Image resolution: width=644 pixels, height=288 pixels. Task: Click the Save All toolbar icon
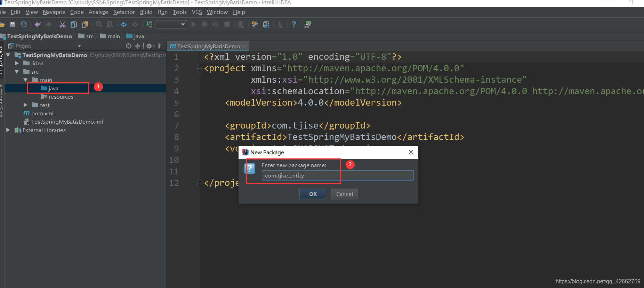(x=13, y=24)
